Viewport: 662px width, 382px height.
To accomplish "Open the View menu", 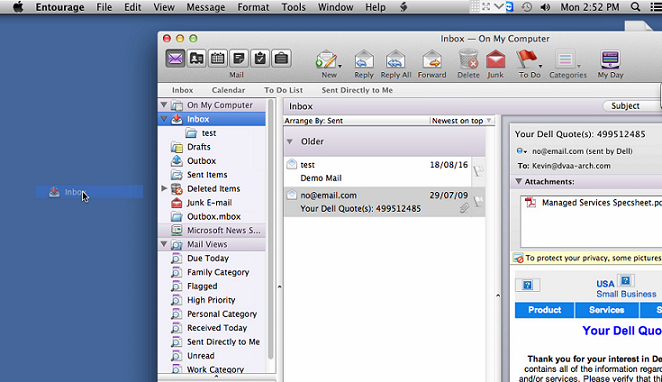I will tap(164, 7).
